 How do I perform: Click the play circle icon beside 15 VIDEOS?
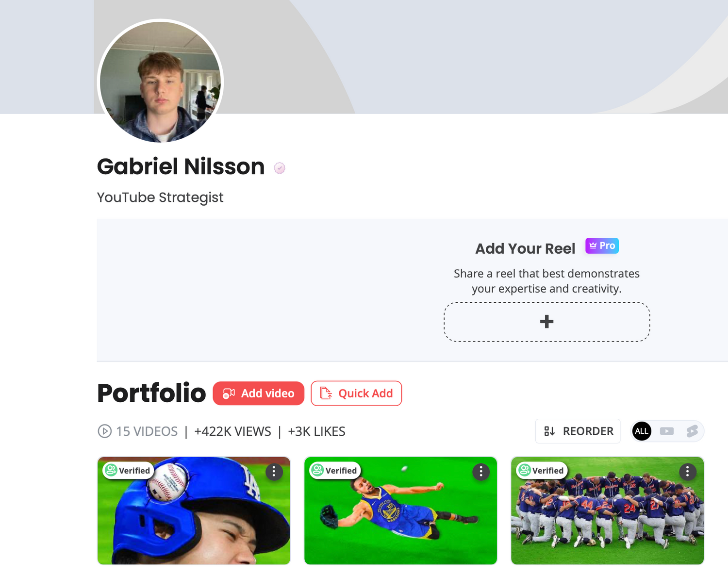[105, 431]
